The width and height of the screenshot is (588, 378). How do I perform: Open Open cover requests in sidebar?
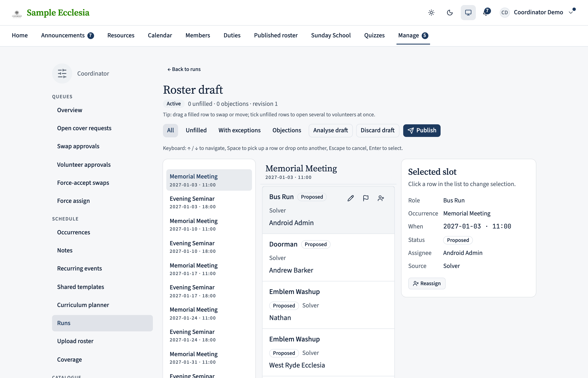pos(102,128)
